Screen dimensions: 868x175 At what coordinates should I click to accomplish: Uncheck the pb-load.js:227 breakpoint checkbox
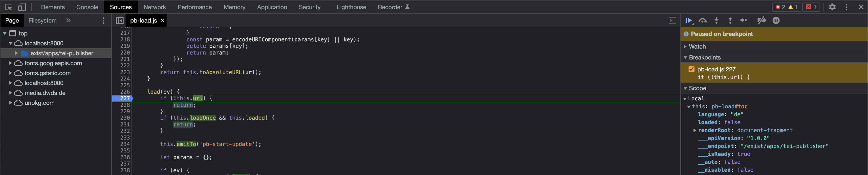(x=692, y=69)
